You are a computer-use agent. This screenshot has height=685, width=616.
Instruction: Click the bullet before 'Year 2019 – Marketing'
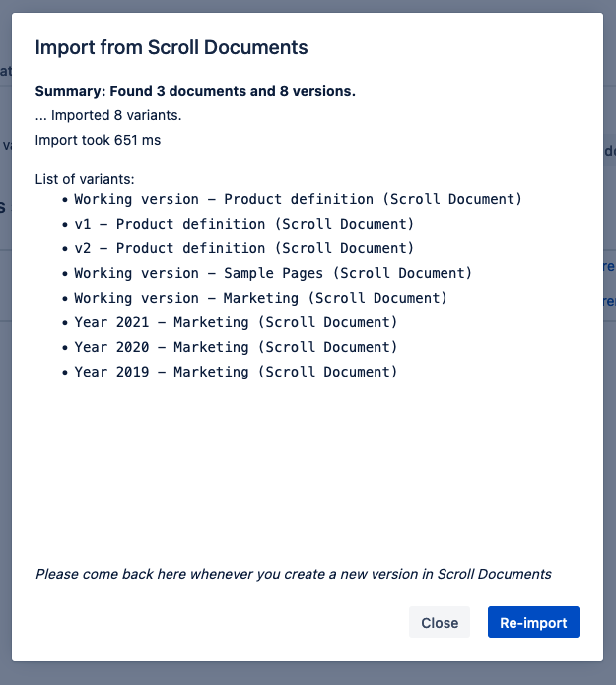click(x=65, y=372)
